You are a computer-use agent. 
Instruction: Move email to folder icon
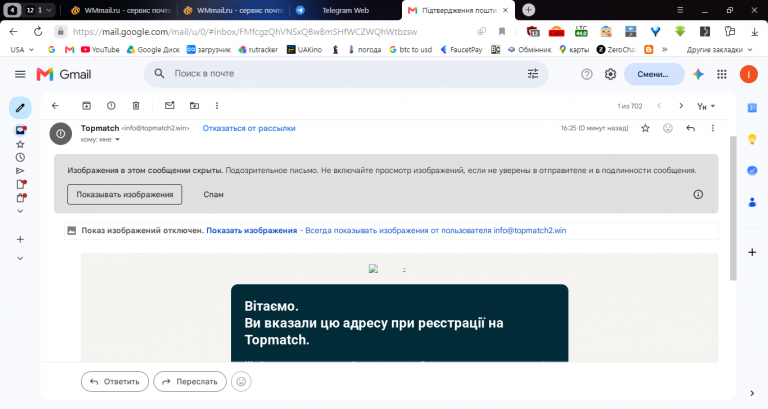point(194,106)
